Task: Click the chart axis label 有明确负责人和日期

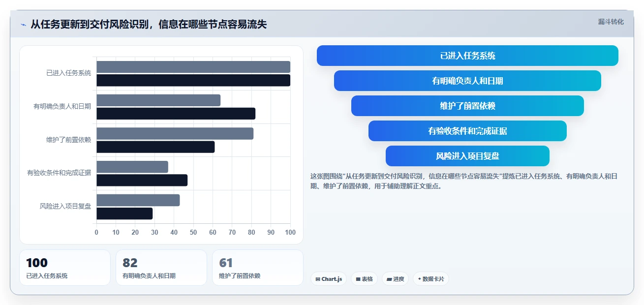Action: (x=62, y=106)
